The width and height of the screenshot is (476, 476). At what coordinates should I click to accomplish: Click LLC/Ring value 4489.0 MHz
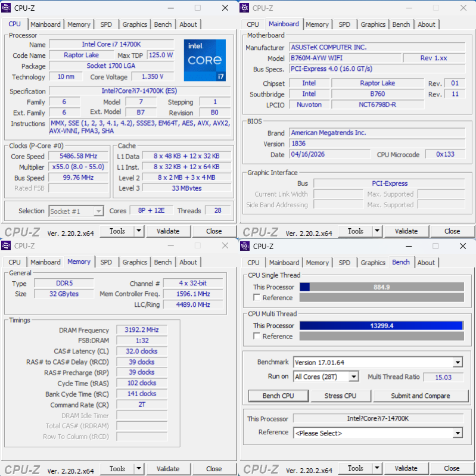[193, 304]
